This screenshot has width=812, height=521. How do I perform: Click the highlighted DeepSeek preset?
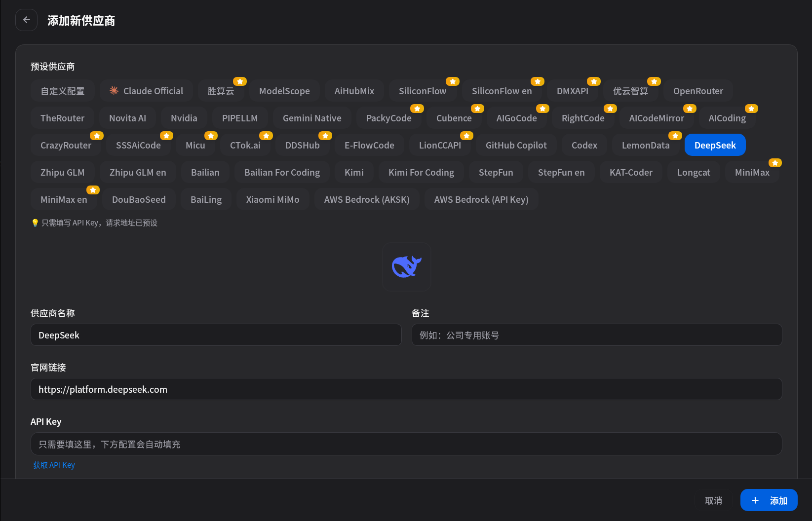pos(715,145)
